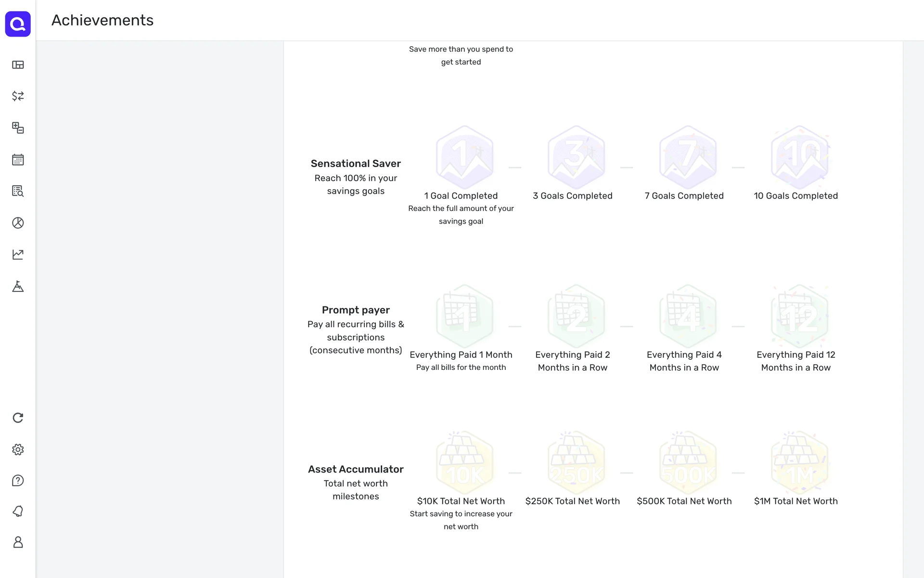
Task: Open the dashboard layout icon in sidebar
Action: (18, 65)
